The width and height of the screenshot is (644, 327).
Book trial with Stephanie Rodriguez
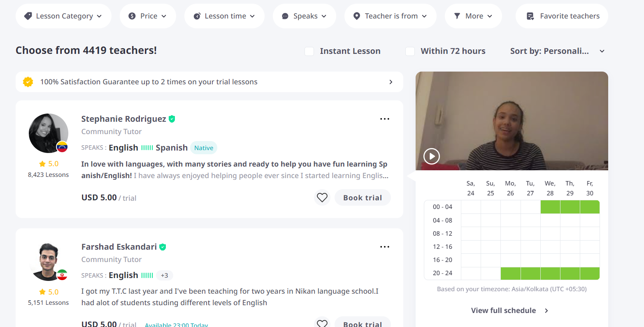click(x=363, y=198)
